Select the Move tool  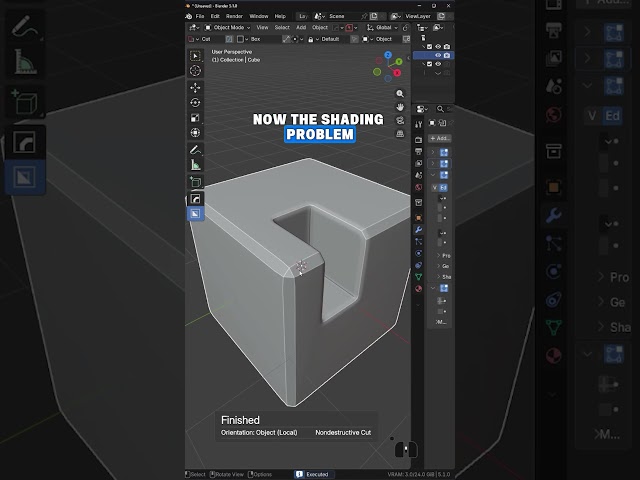pyautogui.click(x=195, y=88)
